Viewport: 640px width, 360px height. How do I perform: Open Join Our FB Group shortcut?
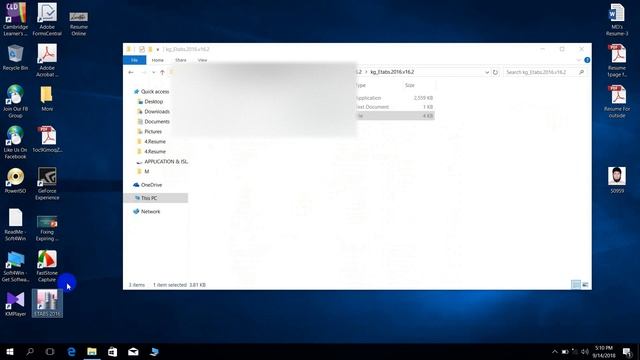click(16, 101)
